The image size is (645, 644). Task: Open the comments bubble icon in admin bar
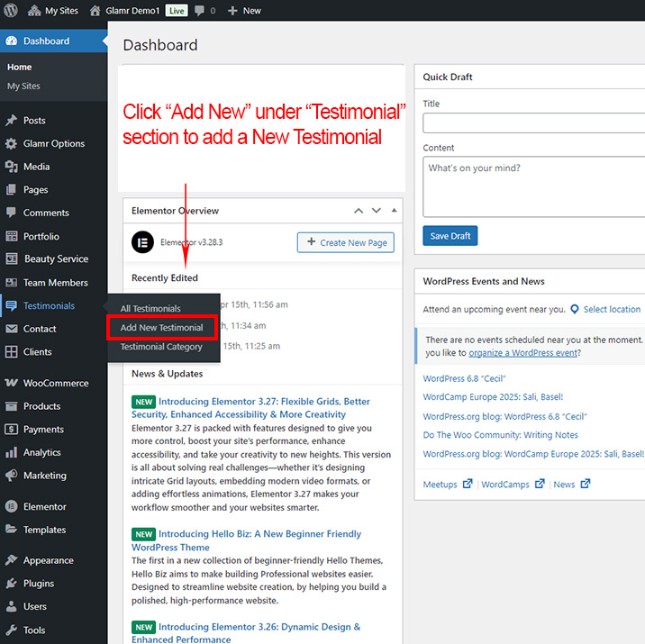click(199, 11)
